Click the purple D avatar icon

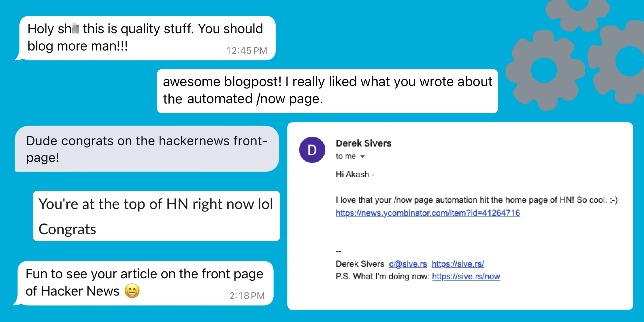(312, 150)
